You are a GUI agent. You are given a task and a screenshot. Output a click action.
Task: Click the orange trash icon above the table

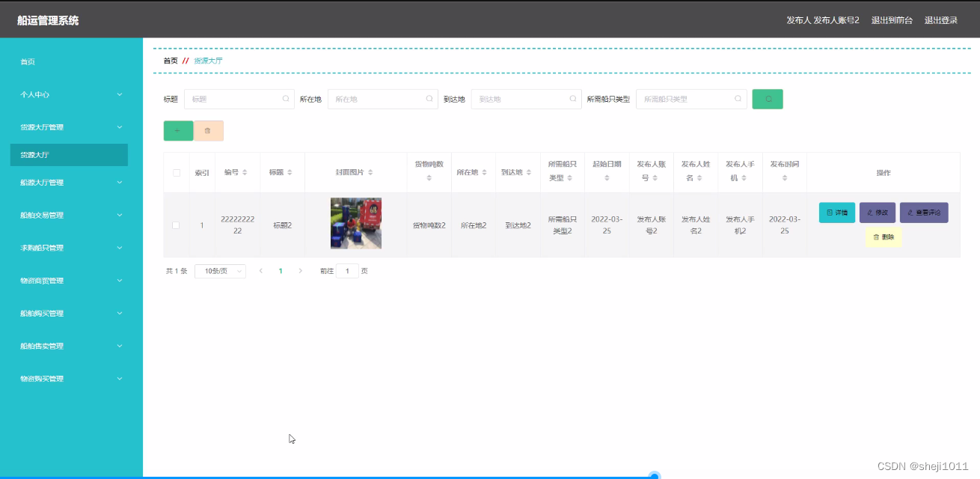[x=209, y=130]
